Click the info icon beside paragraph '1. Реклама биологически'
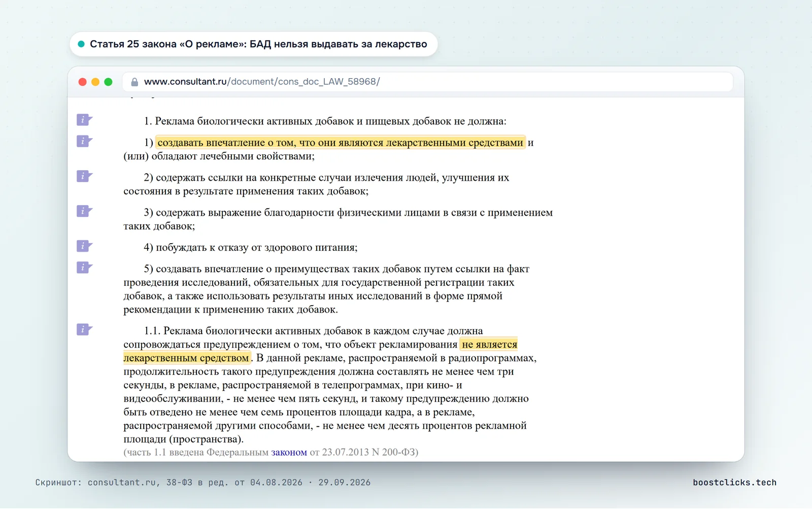This screenshot has width=812, height=509. click(x=84, y=120)
